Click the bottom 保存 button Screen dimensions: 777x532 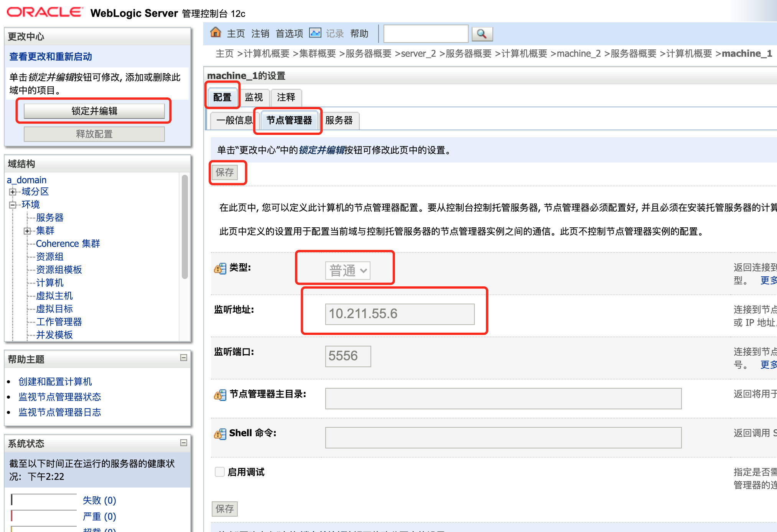[x=225, y=509]
